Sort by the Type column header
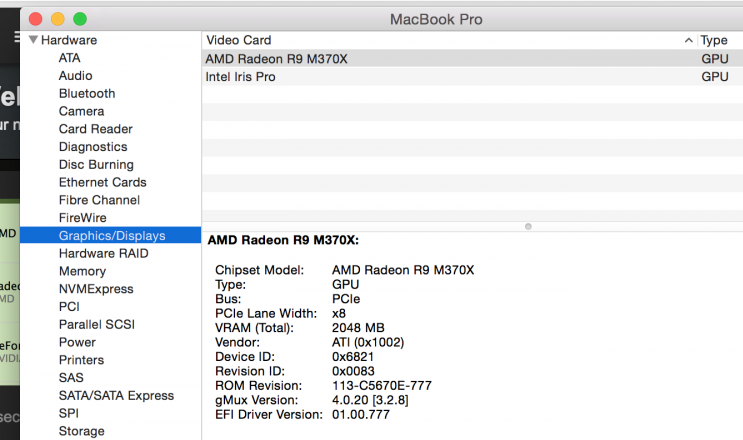Viewport: 743px width, 440px height. click(x=714, y=40)
